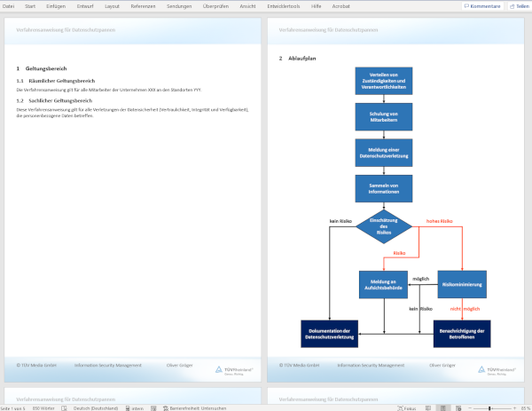Open the Datei menu
The image size is (532, 411).
tap(8, 6)
